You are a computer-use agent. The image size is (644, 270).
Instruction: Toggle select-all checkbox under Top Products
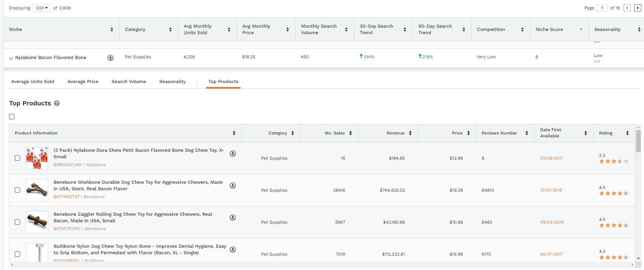tap(12, 116)
